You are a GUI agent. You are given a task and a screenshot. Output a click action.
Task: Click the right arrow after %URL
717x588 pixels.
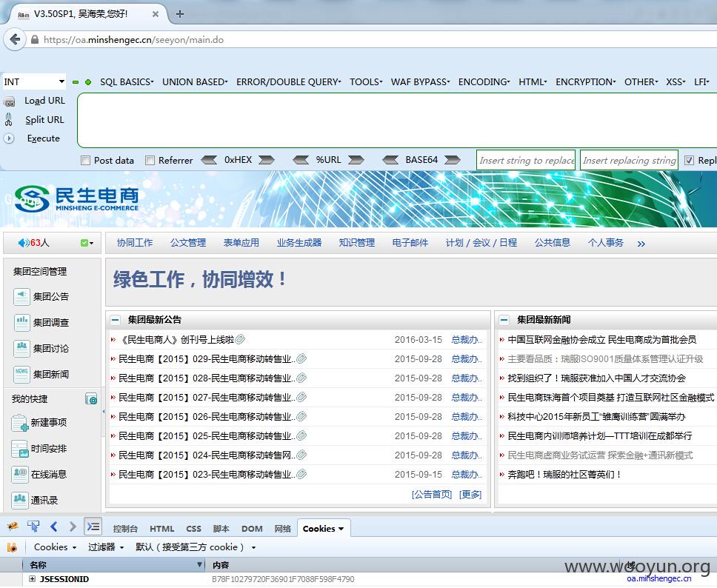pos(356,160)
